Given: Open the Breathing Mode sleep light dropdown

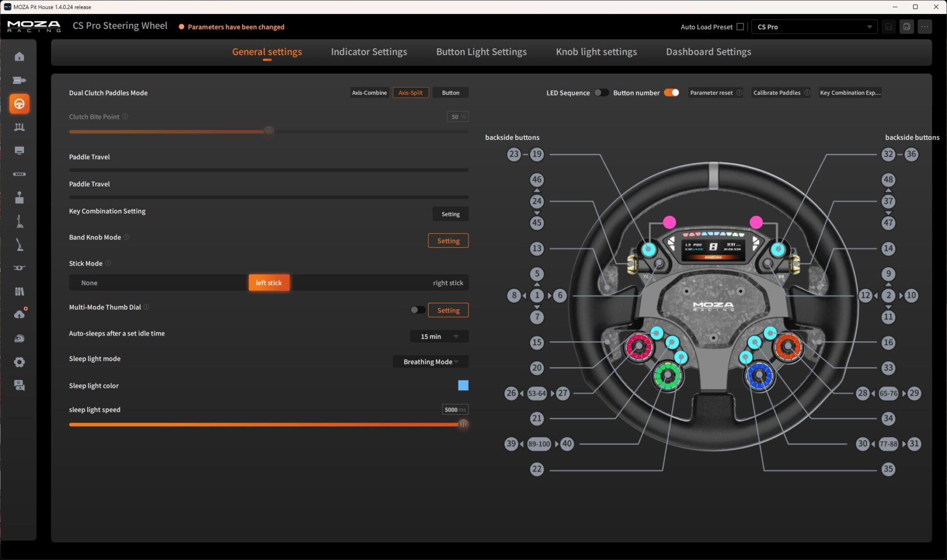Looking at the screenshot, I should tap(431, 362).
